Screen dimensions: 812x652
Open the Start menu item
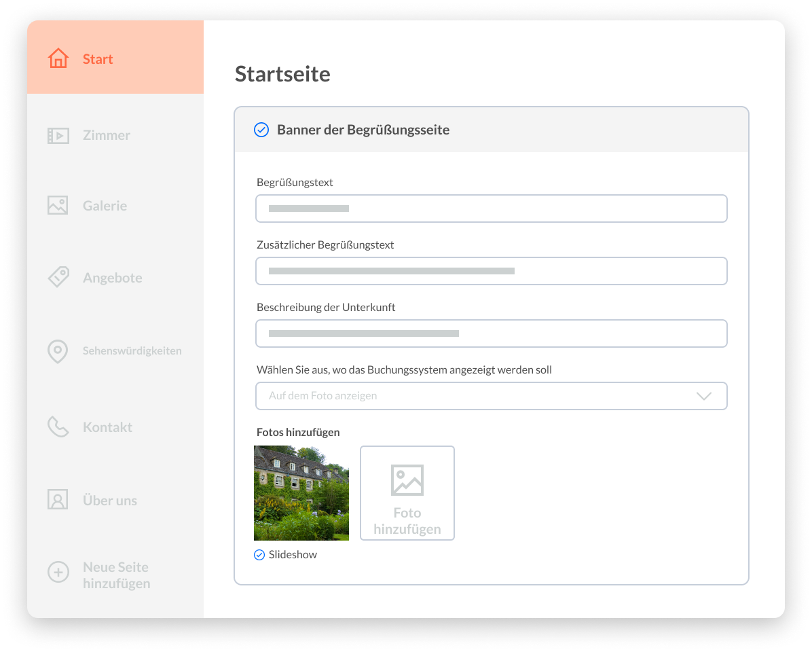(115, 58)
